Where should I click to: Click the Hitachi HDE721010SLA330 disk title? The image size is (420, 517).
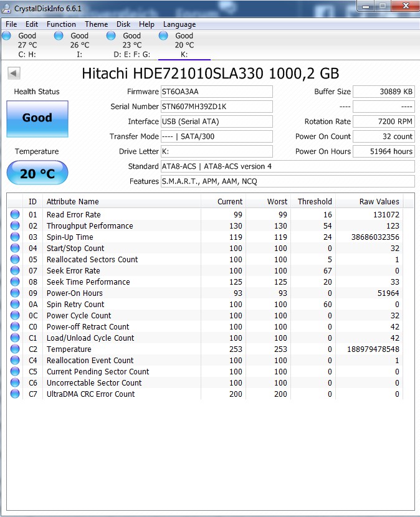(211, 74)
